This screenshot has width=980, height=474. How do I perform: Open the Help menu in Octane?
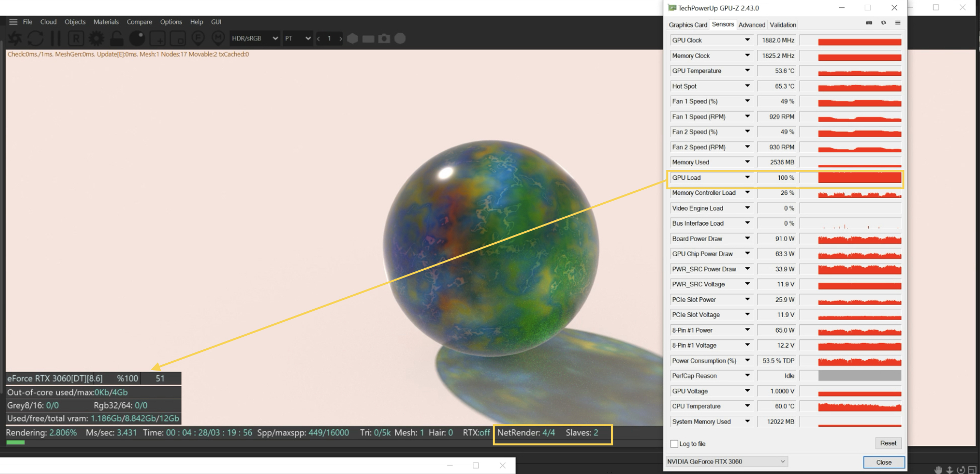[197, 22]
